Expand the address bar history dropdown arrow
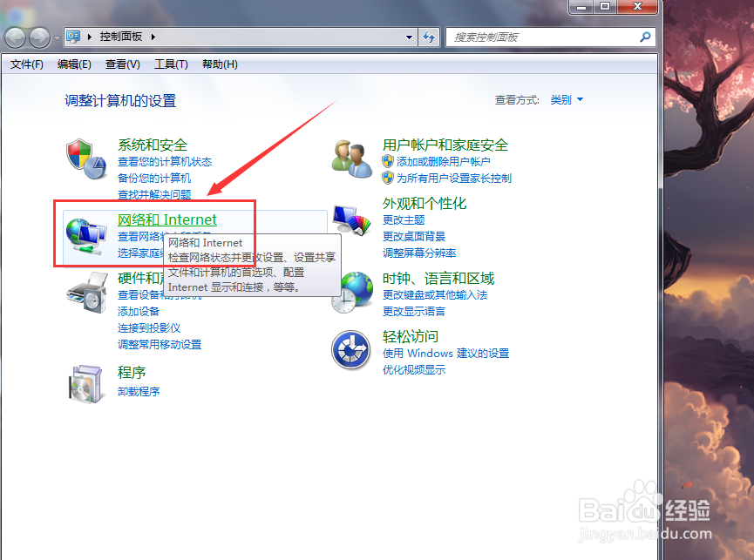This screenshot has width=754, height=560. pyautogui.click(x=408, y=37)
